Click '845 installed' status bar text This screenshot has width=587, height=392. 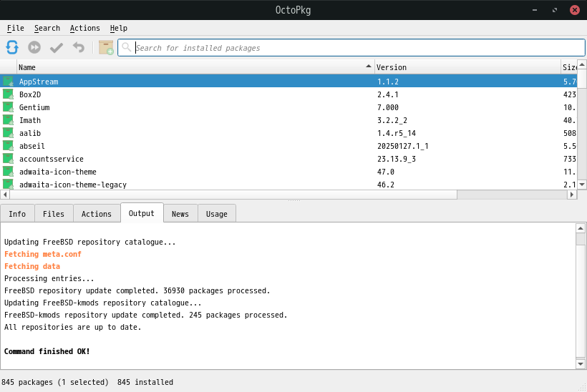click(145, 382)
